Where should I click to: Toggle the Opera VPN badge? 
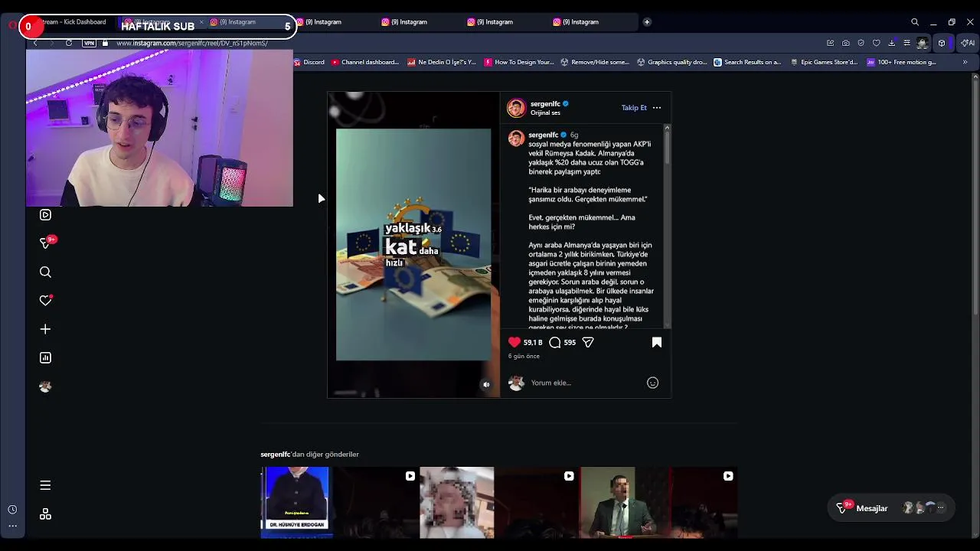(90, 43)
